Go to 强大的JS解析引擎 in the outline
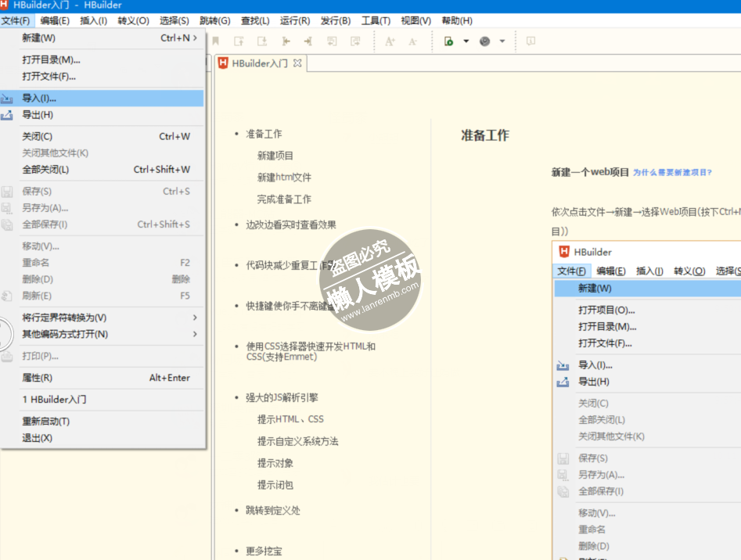The height and width of the screenshot is (560, 741). click(x=282, y=397)
